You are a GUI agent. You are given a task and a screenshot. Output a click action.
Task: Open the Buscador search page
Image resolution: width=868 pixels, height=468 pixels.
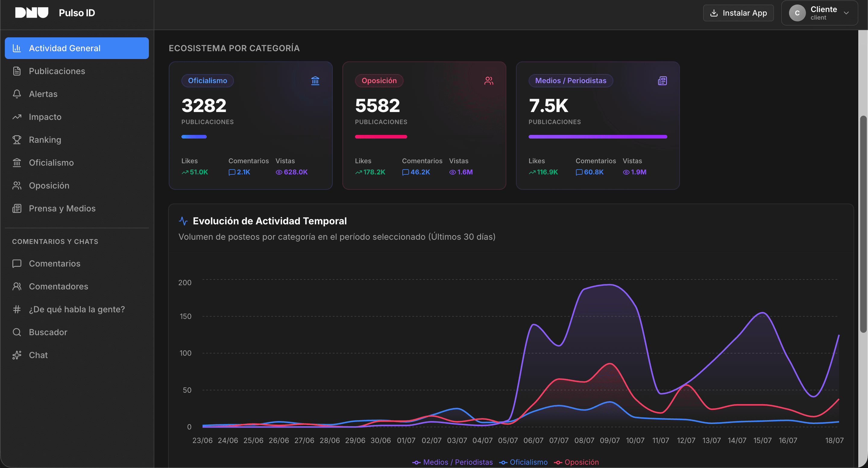pos(77,332)
